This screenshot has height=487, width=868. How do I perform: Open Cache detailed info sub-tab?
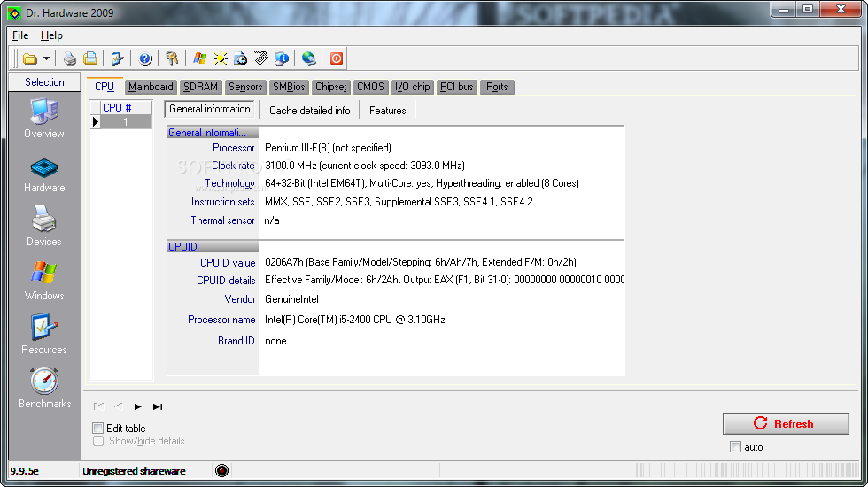coord(309,110)
